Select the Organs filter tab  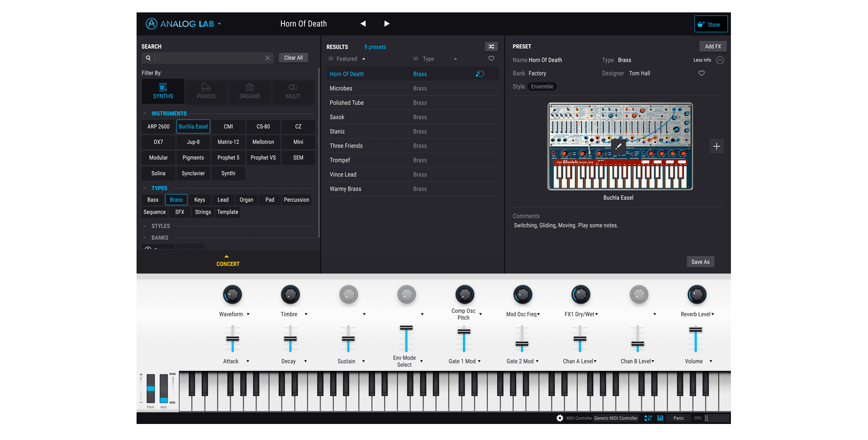click(249, 91)
